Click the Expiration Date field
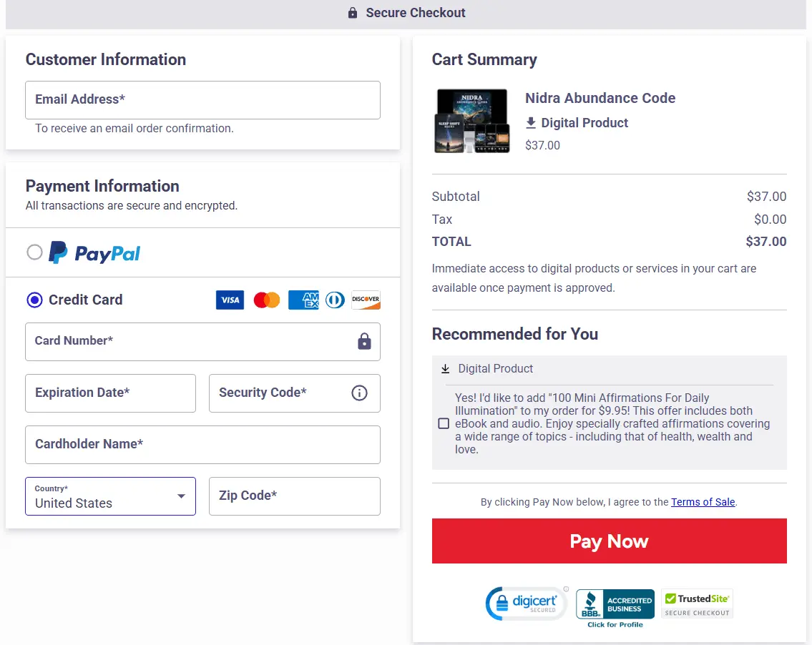Viewport: 812px width, 645px height. pyautogui.click(x=110, y=393)
